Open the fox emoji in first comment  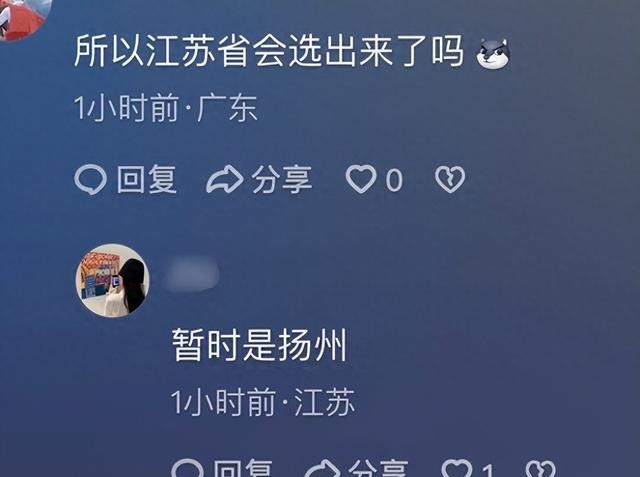coord(493,53)
